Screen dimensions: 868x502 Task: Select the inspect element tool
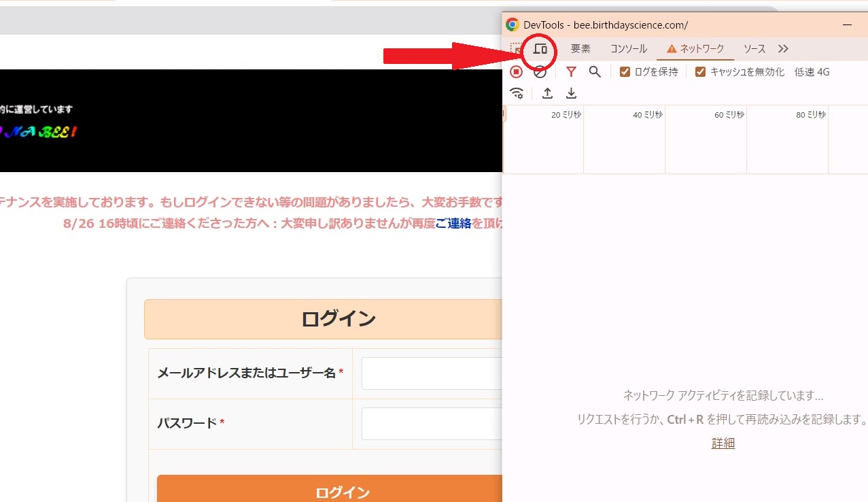point(517,48)
